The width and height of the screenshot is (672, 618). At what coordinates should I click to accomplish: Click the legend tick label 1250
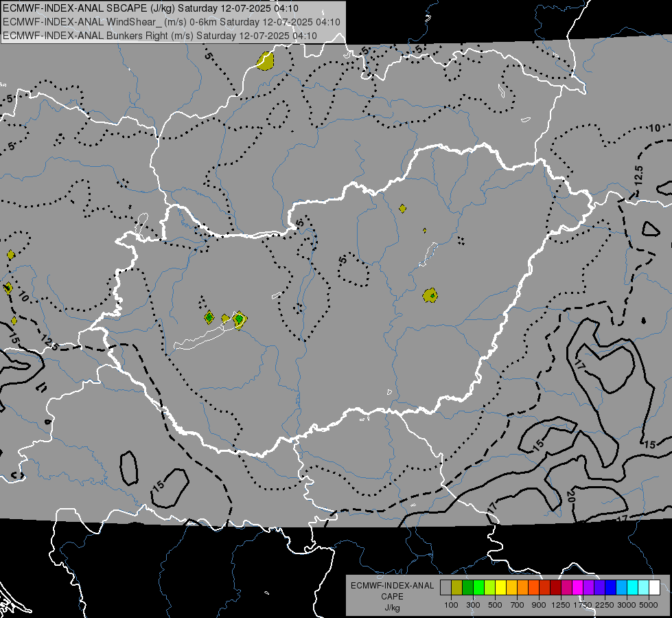pyautogui.click(x=561, y=605)
